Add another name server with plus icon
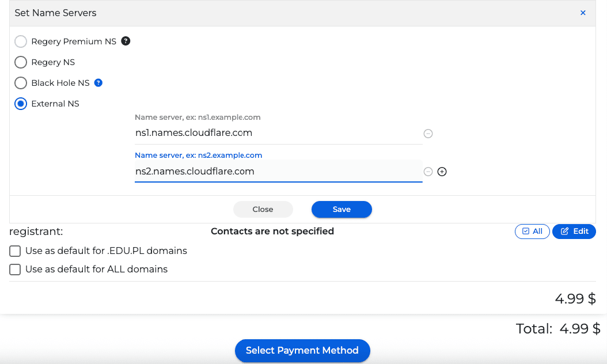The height and width of the screenshot is (364, 607). pyautogui.click(x=442, y=172)
